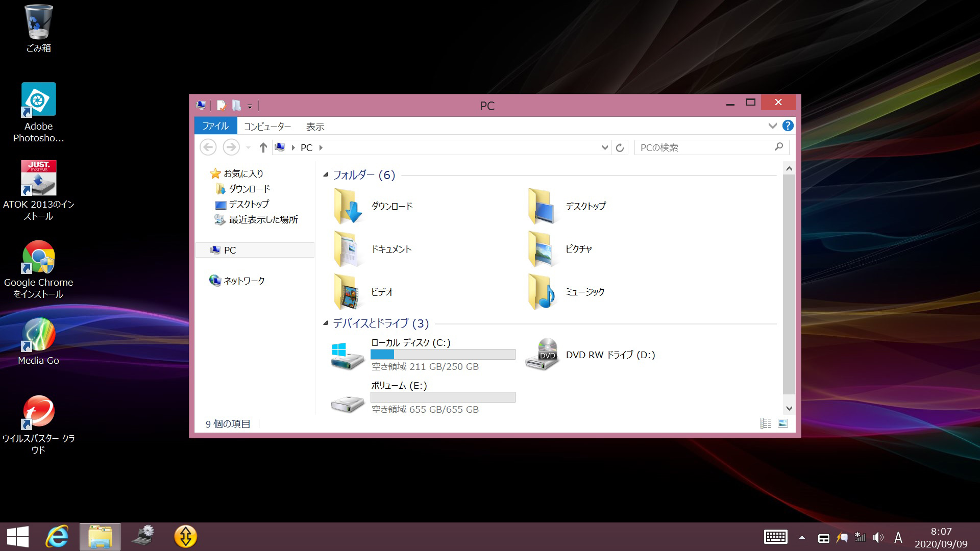Click the E: drive usage bar

coord(443,397)
